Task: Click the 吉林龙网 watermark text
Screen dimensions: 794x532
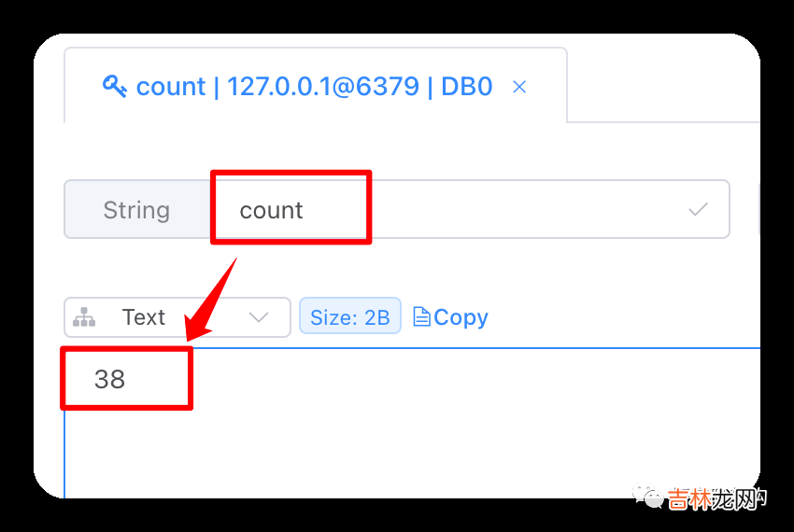Action: click(x=717, y=499)
